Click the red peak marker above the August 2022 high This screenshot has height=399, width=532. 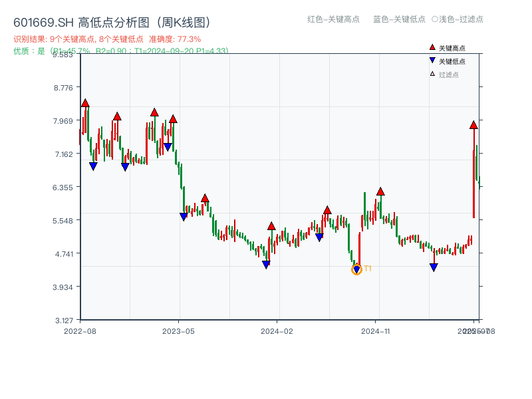pos(84,102)
